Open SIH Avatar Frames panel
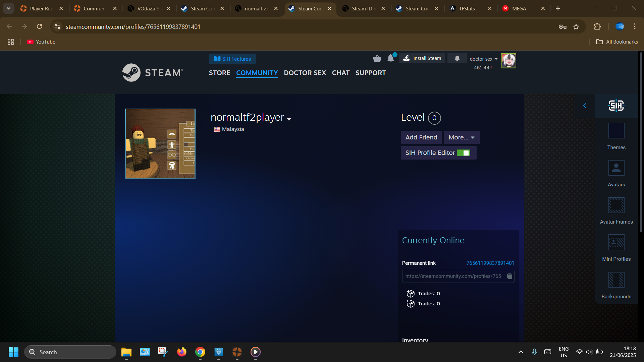The width and height of the screenshot is (644, 362). click(616, 211)
